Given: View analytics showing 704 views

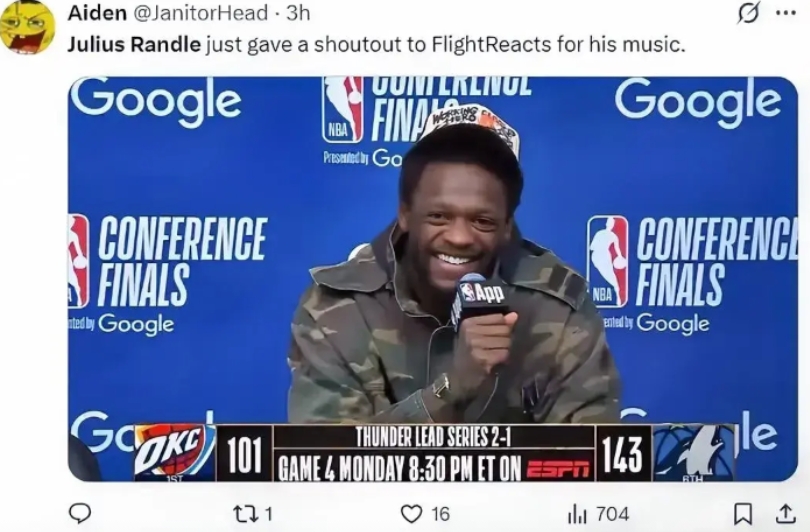Looking at the screenshot, I should tap(598, 514).
